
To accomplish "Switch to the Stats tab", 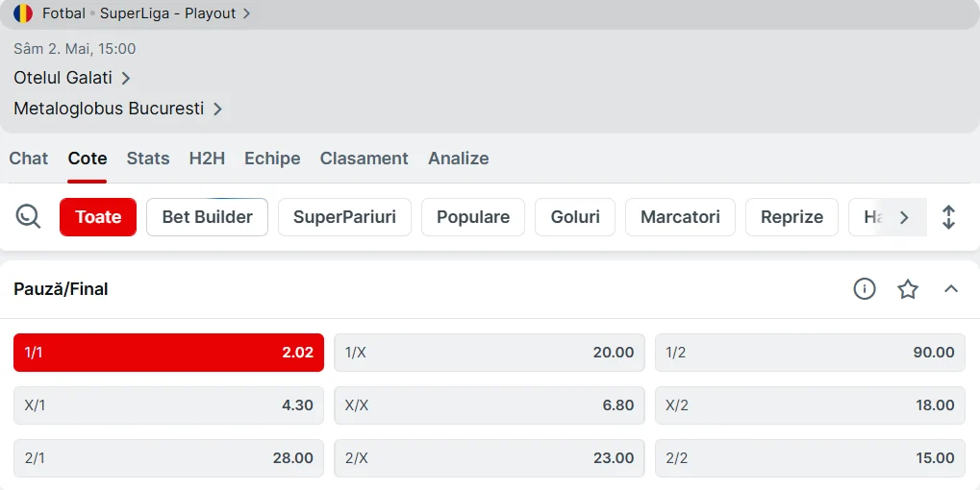I will tap(148, 159).
